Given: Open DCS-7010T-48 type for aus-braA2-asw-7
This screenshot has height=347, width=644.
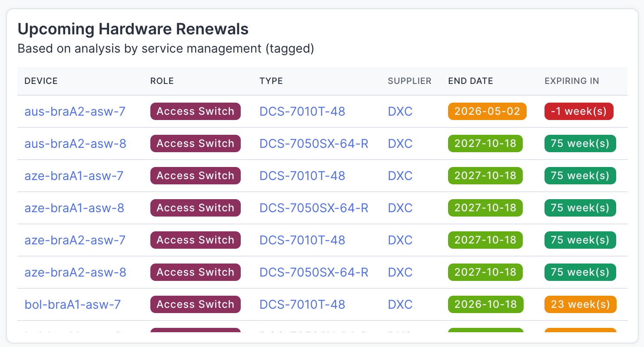Looking at the screenshot, I should point(302,111).
